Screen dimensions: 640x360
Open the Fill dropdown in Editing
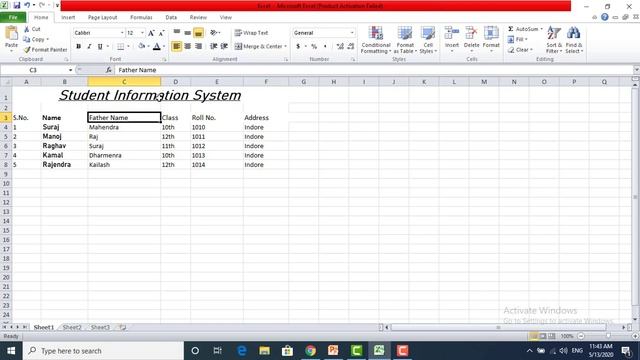point(518,39)
